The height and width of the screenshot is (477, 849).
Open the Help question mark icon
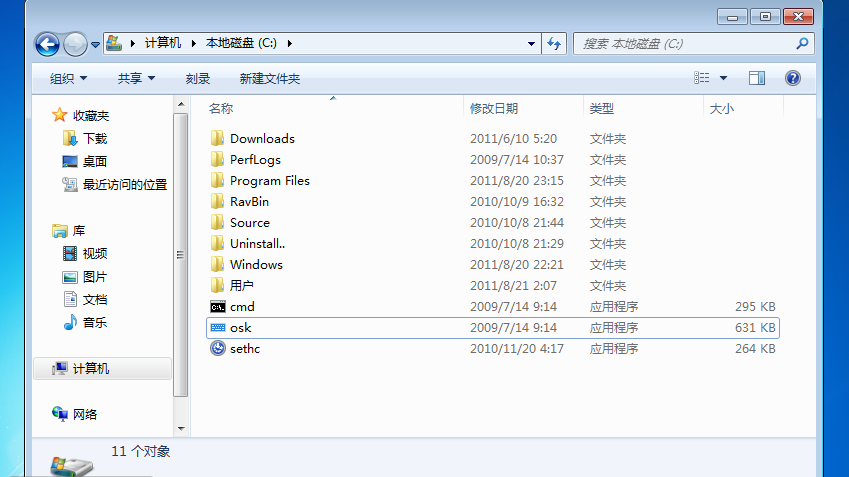click(793, 78)
